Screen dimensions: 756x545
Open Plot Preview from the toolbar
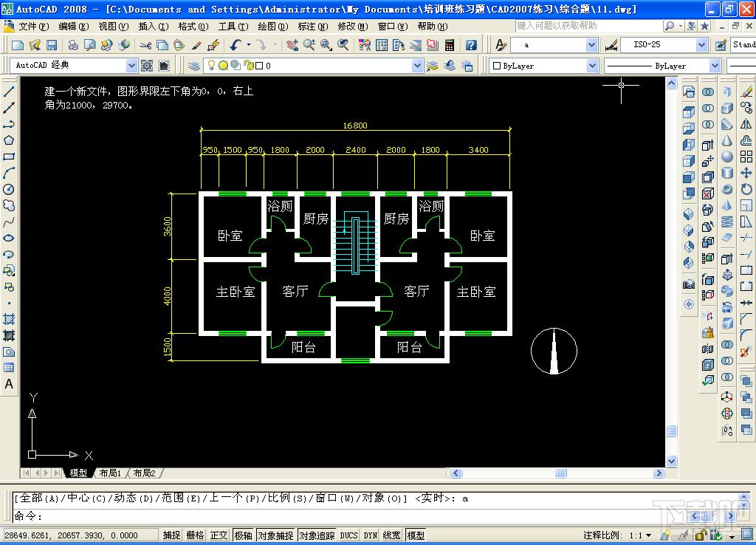pos(89,45)
